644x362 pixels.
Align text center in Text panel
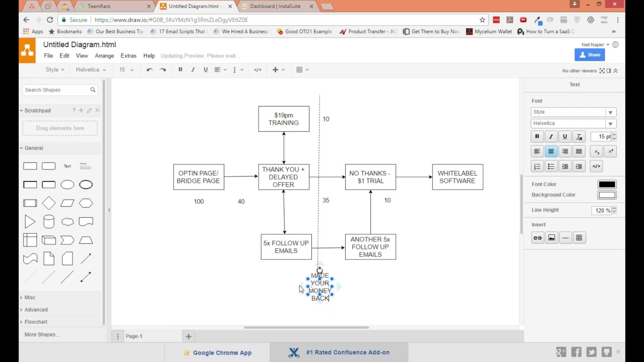551,151
